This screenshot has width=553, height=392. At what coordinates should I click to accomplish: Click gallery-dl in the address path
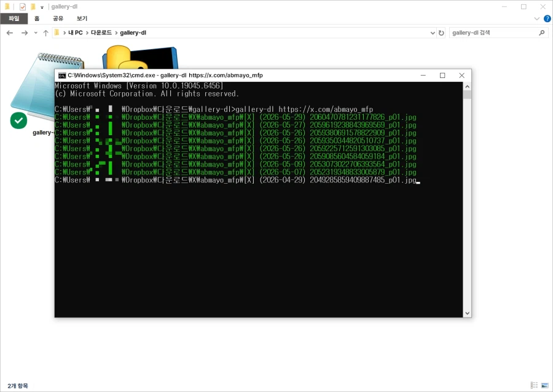(133, 33)
